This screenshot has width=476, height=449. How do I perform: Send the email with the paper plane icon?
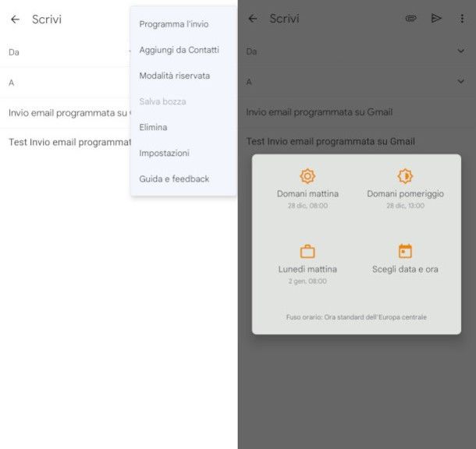(x=436, y=18)
